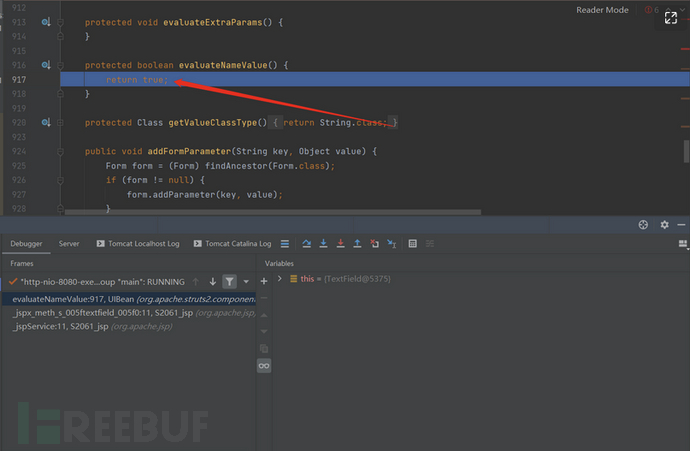Click override gutter icon on line 920
The width and height of the screenshot is (690, 451).
(46, 122)
